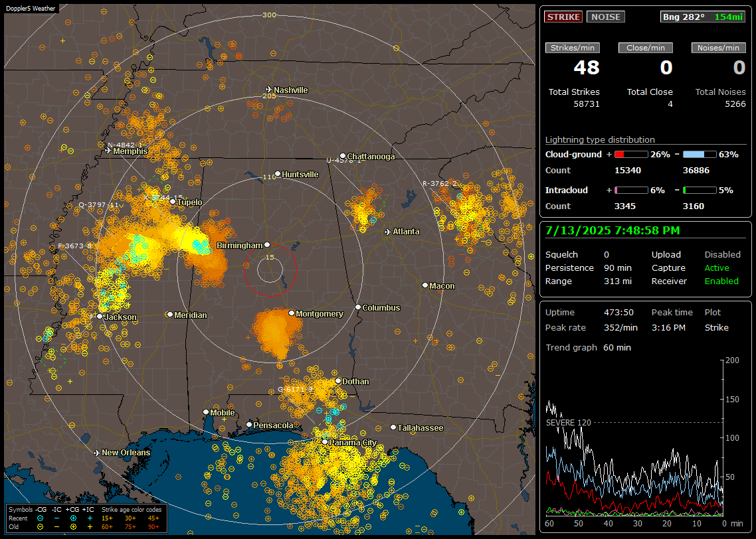Viewport: 756px width, 539px height.
Task: Click the 15+ strike age color code
Action: point(107,518)
